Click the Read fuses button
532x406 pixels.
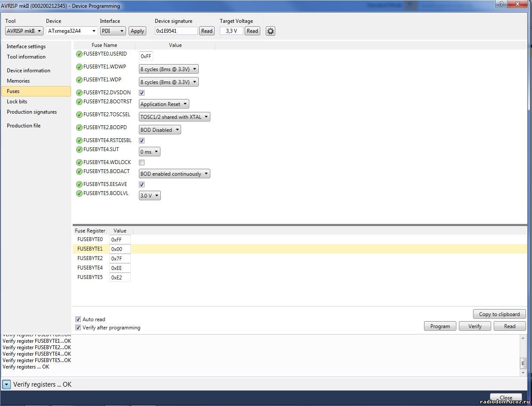510,326
